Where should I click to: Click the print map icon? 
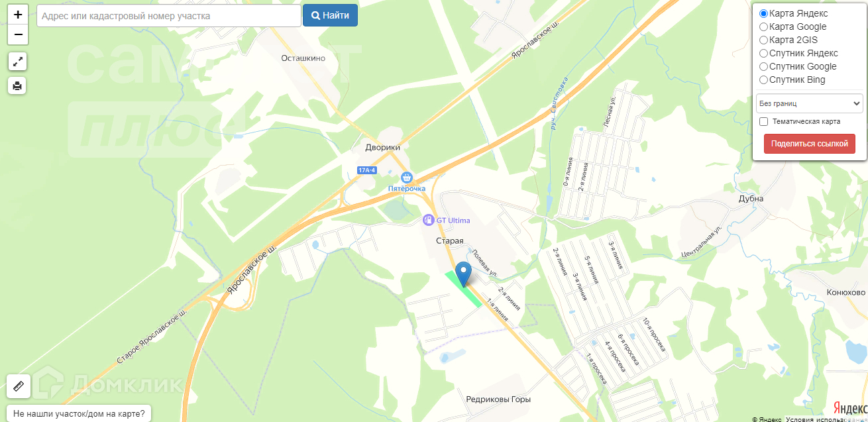18,85
